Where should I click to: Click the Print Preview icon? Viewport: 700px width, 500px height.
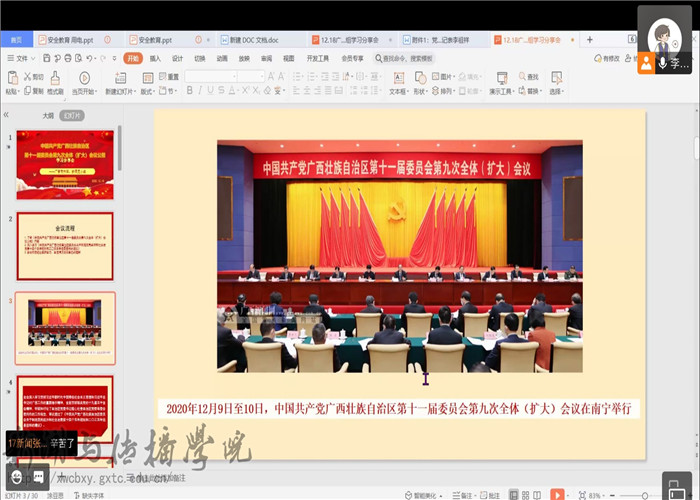79,58
